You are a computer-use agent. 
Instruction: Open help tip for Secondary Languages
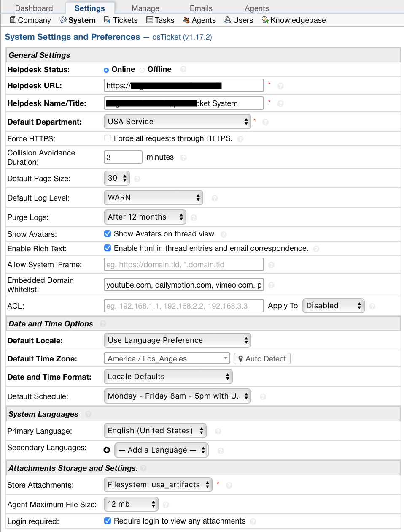pyautogui.click(x=221, y=451)
